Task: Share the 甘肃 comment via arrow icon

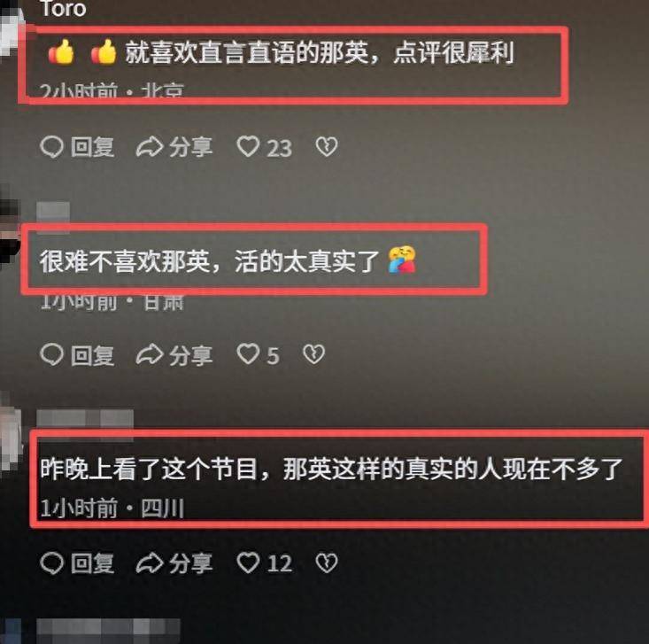Action: (x=150, y=355)
